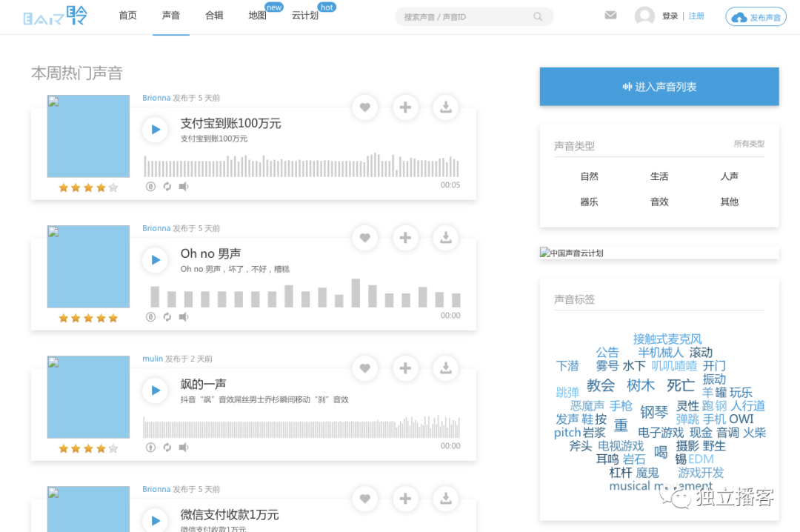
Task: Click license icon under 飒的一声 waveform
Action: coord(150,448)
